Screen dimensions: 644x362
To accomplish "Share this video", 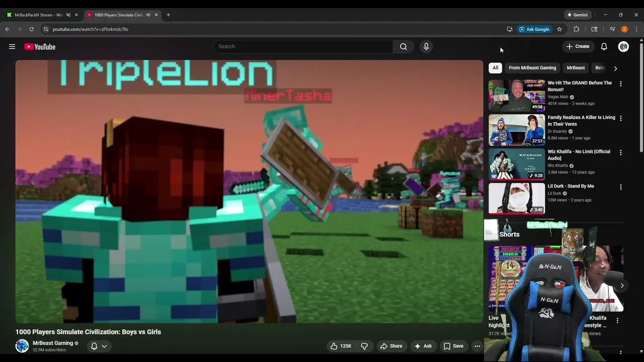I will [391, 346].
